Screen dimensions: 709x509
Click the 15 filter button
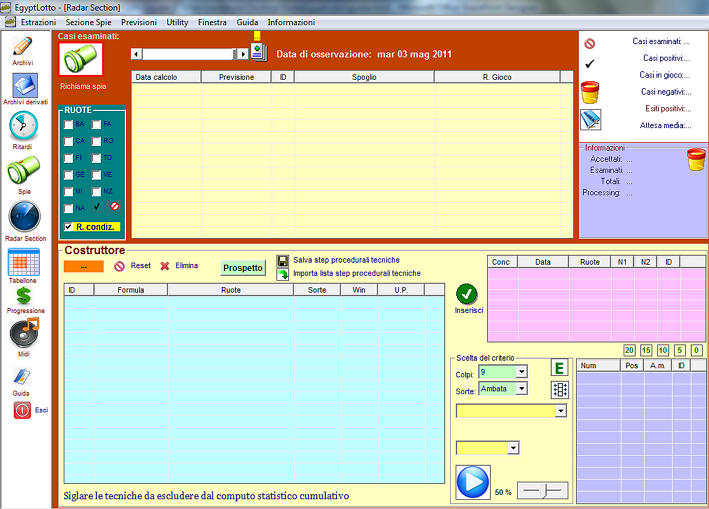click(646, 350)
